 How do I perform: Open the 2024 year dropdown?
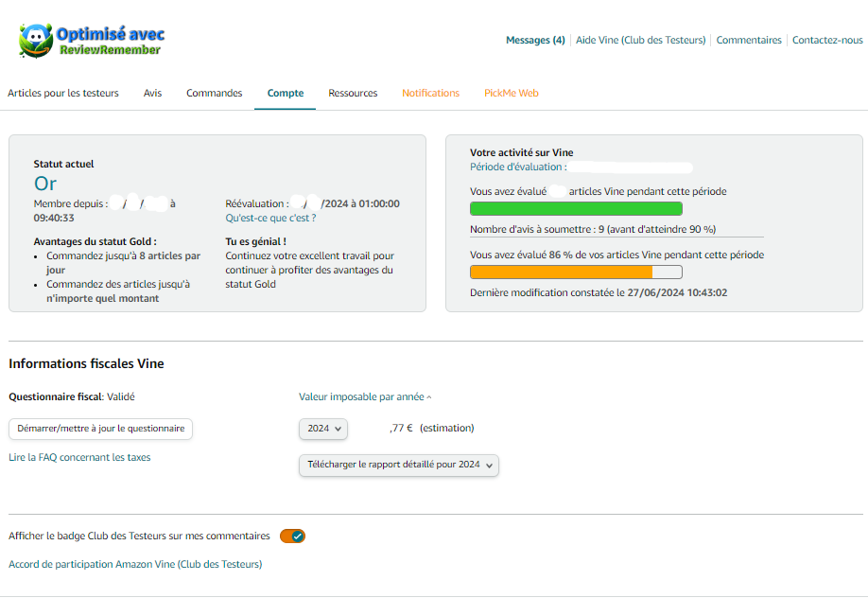(x=323, y=429)
